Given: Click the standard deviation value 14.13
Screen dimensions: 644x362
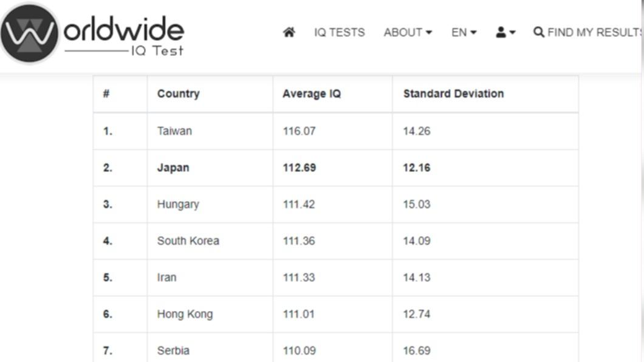Looking at the screenshot, I should [417, 278].
